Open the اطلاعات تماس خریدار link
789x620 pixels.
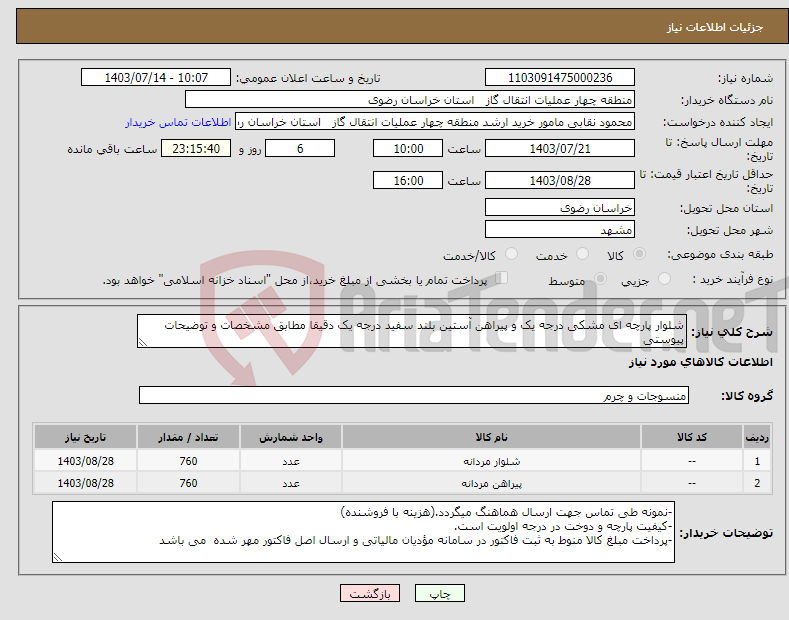click(178, 122)
